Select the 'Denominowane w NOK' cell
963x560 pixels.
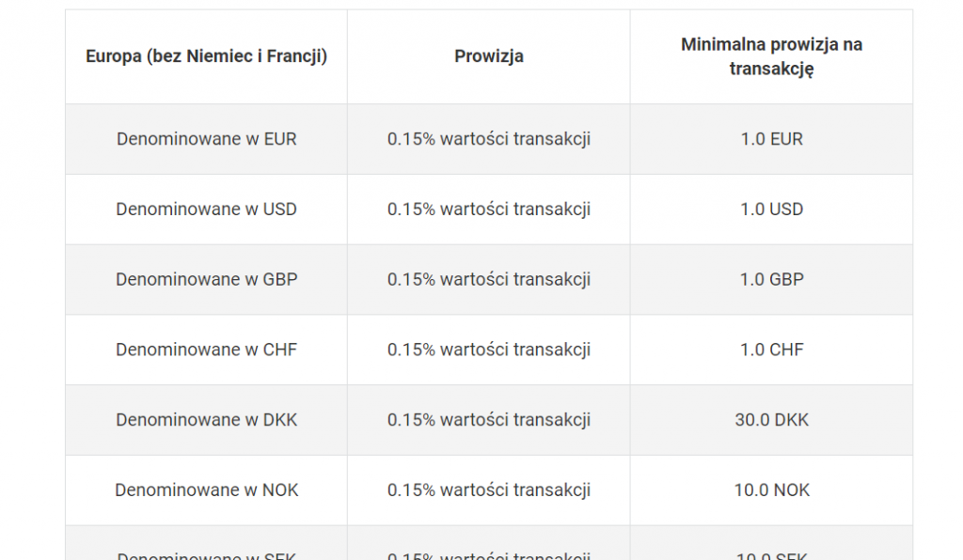(x=206, y=490)
